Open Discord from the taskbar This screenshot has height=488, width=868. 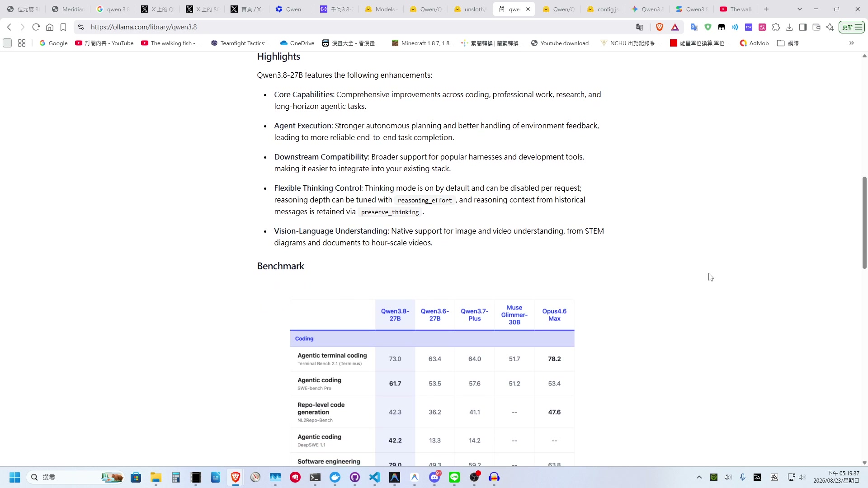pyautogui.click(x=434, y=477)
